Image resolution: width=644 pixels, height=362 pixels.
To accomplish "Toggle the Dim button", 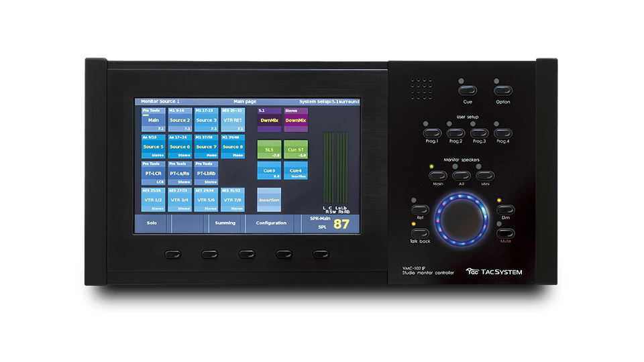I will point(506,210).
